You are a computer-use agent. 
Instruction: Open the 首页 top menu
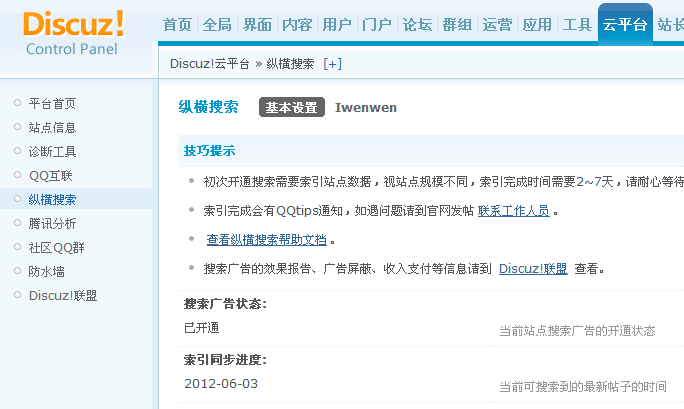(x=177, y=25)
